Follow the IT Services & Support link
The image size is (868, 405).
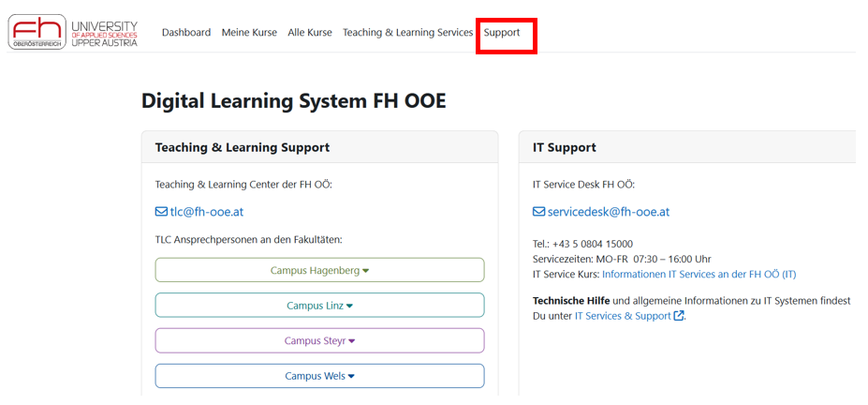pos(623,317)
